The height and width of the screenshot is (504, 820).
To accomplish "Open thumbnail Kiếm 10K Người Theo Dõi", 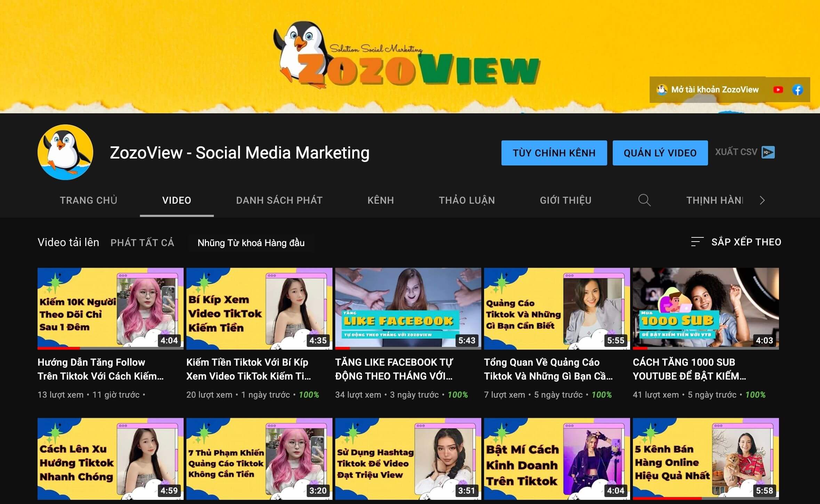I will (111, 309).
